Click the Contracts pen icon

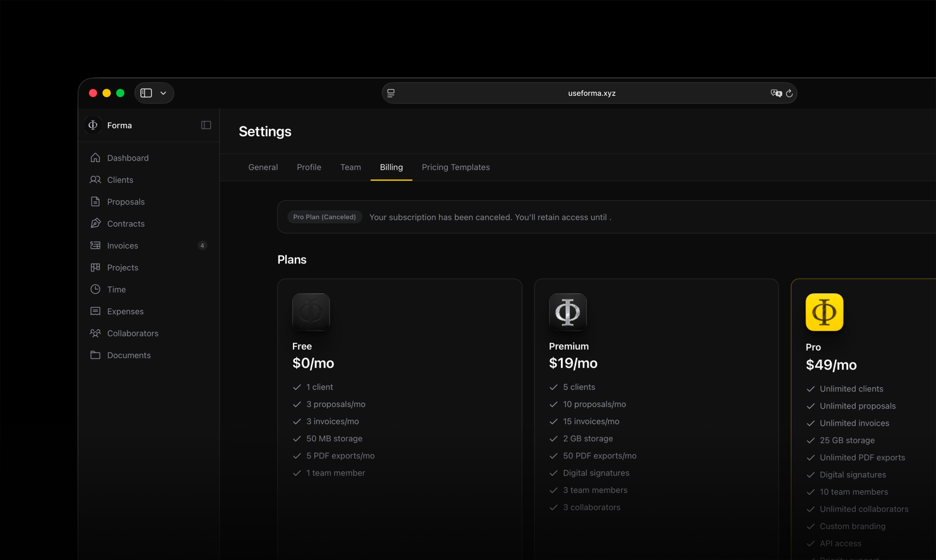[x=95, y=223]
